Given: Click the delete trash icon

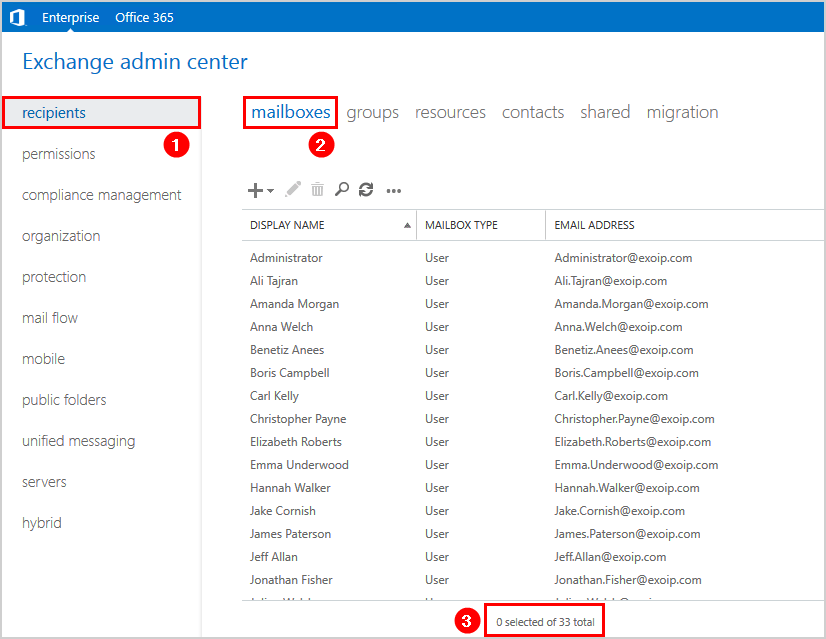Looking at the screenshot, I should (x=316, y=189).
